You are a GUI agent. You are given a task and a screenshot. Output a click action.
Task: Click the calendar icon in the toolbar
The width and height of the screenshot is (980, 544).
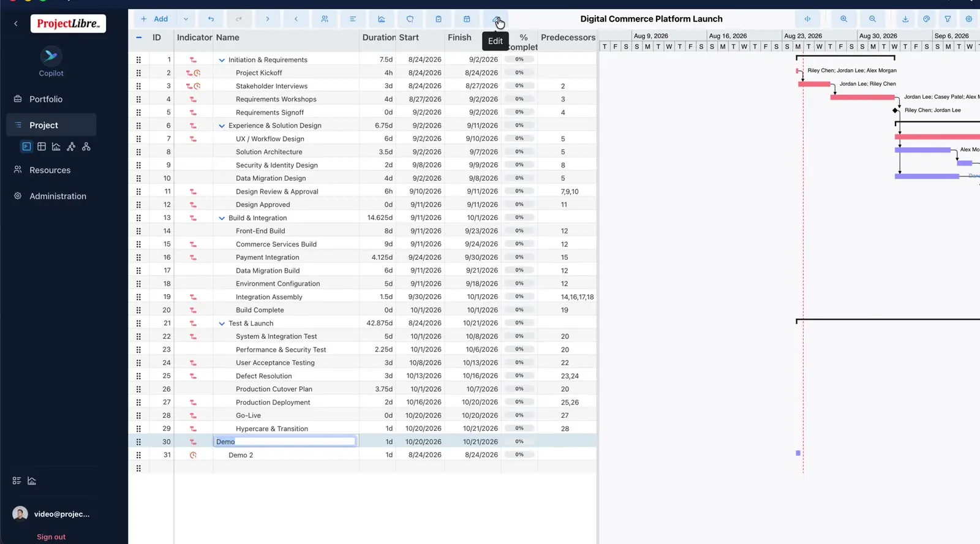tap(467, 19)
